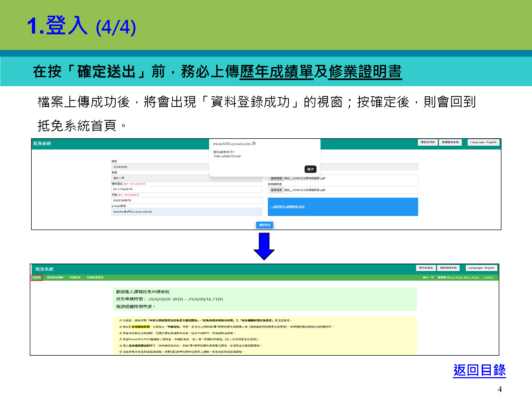Screen dimensions: 532x399
Task: Click the 資料登錄成功!! message in dialog
Action: pyautogui.click(x=224, y=152)
